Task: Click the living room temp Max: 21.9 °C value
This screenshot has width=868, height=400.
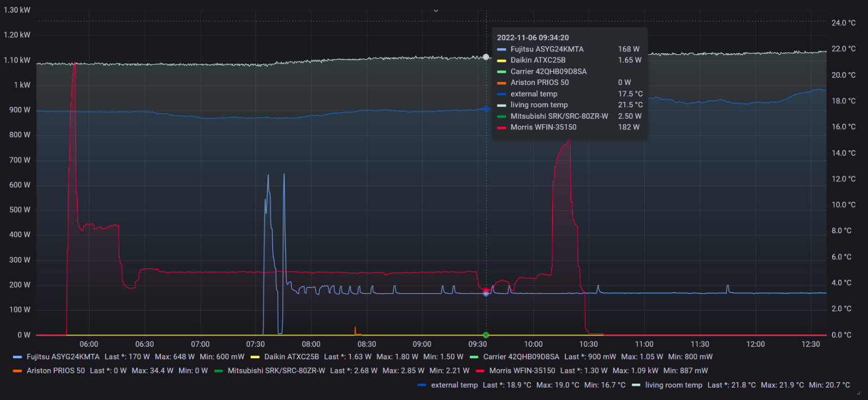Action: pyautogui.click(x=782, y=385)
